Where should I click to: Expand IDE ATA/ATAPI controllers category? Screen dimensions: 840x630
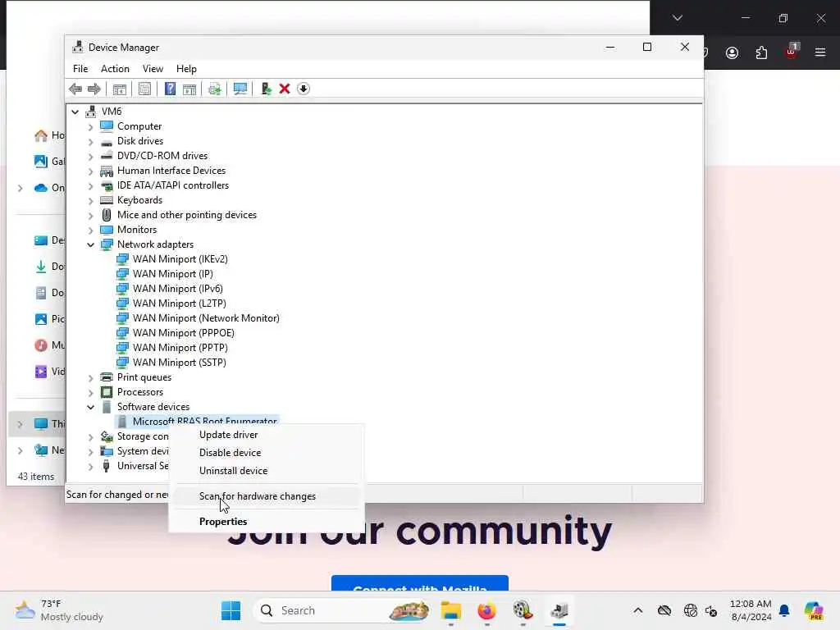click(x=90, y=185)
